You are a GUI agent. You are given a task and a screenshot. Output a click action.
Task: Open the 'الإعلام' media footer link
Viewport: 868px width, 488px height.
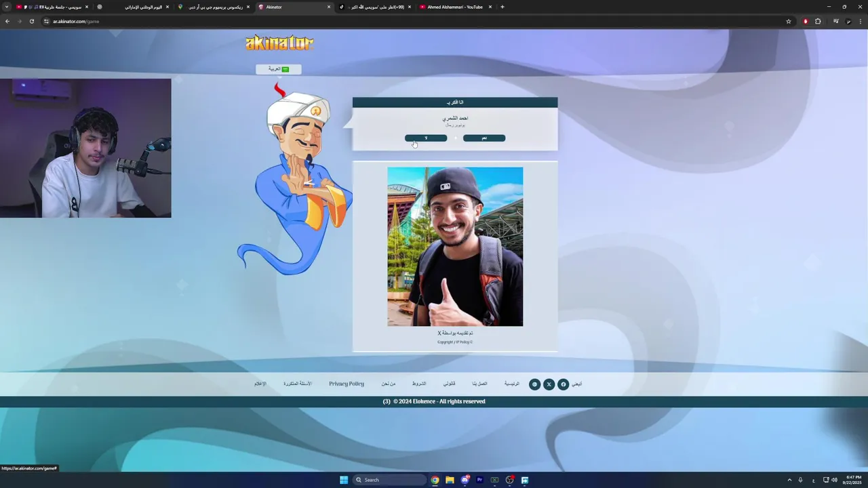(x=260, y=384)
